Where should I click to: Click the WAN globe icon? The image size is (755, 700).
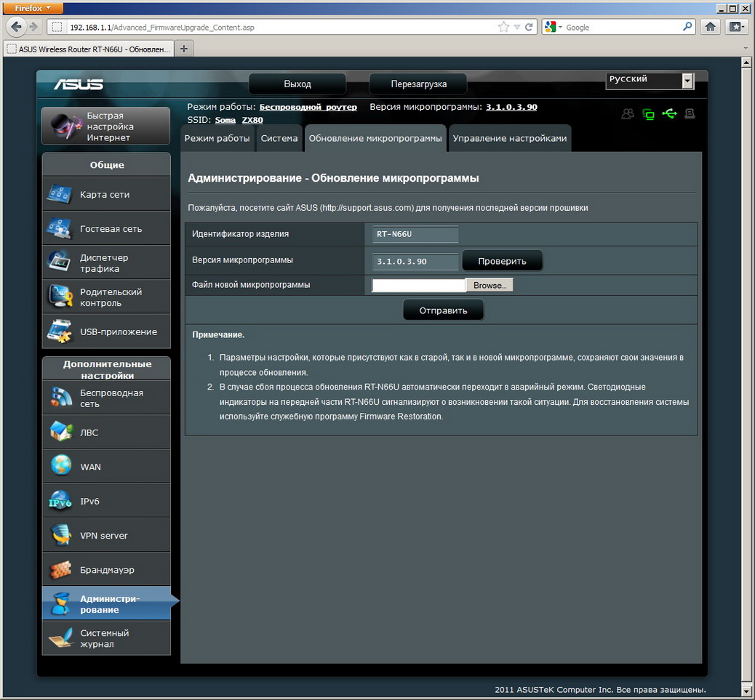tap(61, 466)
